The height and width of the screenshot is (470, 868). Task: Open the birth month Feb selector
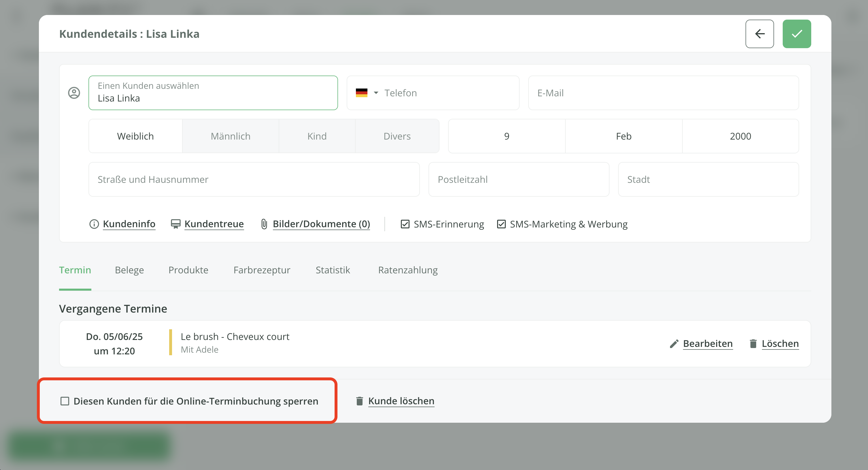pyautogui.click(x=623, y=136)
